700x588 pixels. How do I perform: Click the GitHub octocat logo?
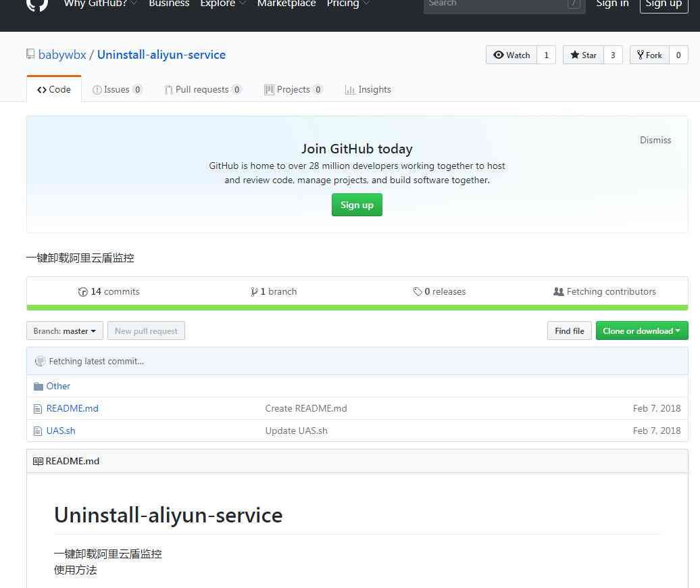tap(37, 5)
